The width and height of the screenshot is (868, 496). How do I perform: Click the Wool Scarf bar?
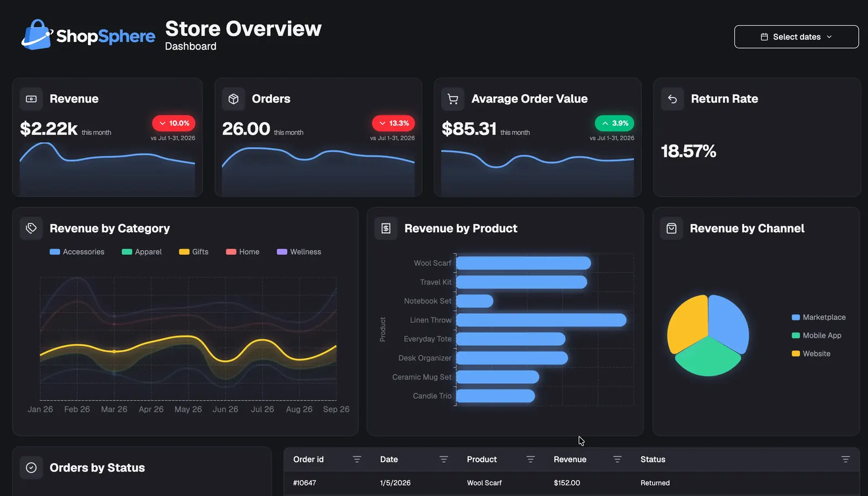coord(524,263)
